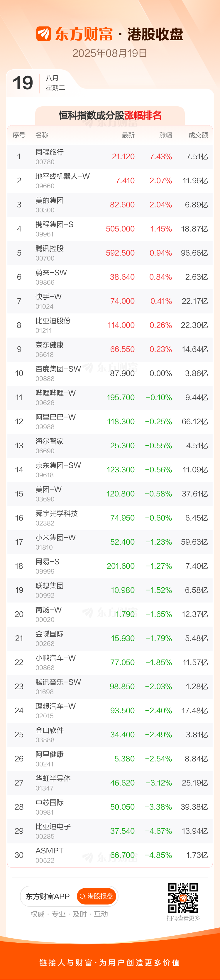
Task: Click the 2025年08月19日 date text
Action: [110, 53]
